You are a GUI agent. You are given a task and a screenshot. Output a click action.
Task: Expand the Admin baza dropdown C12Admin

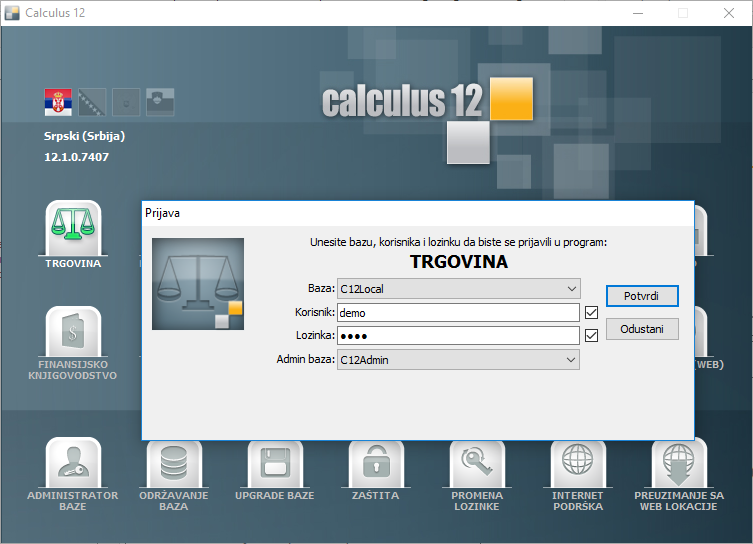pyautogui.click(x=459, y=360)
